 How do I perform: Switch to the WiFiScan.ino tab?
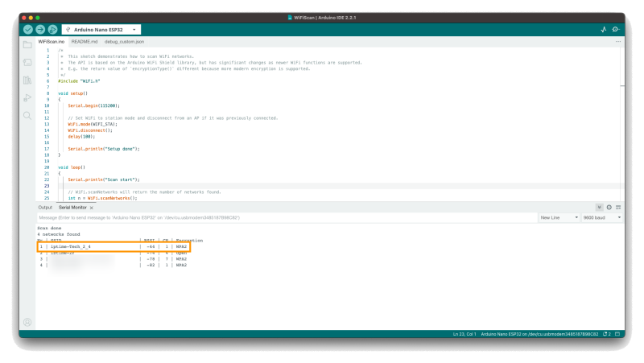[52, 42]
